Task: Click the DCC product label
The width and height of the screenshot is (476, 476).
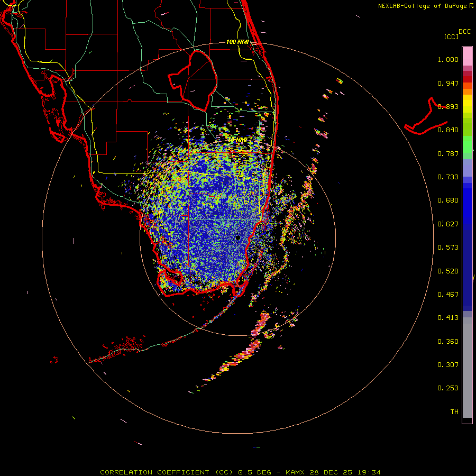Action: pyautogui.click(x=464, y=32)
